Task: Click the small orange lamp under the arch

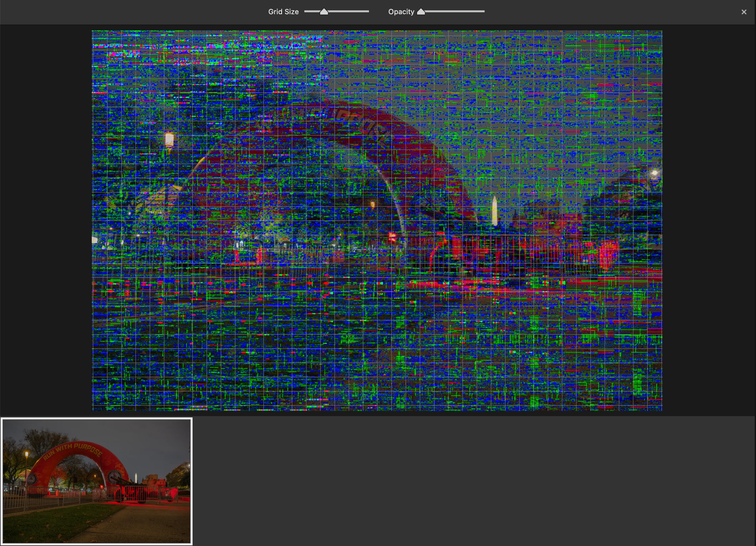Action: coord(372,204)
